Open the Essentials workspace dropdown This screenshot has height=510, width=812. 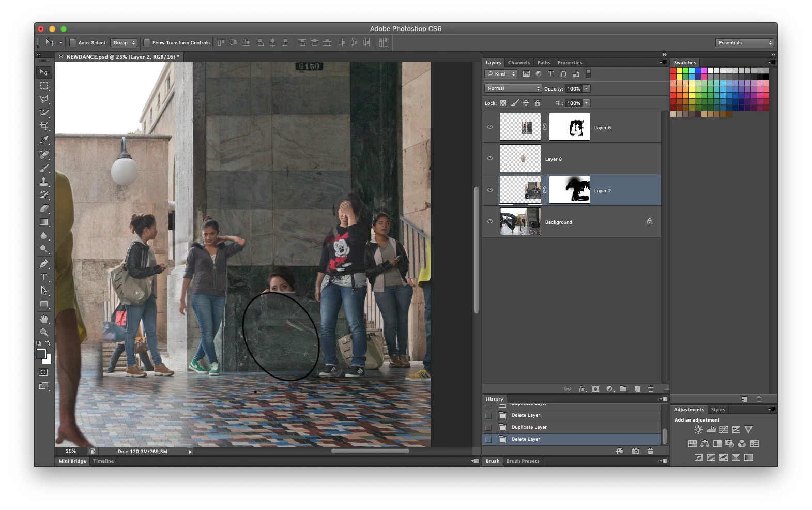tap(744, 43)
